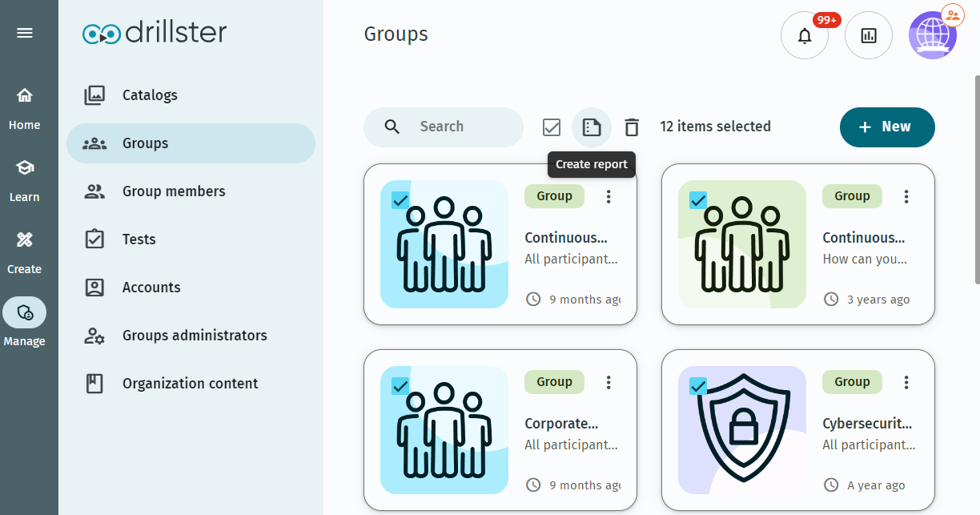Viewport: 980px width, 515px height.
Task: Click the page vertical scrollbar
Action: (977, 179)
